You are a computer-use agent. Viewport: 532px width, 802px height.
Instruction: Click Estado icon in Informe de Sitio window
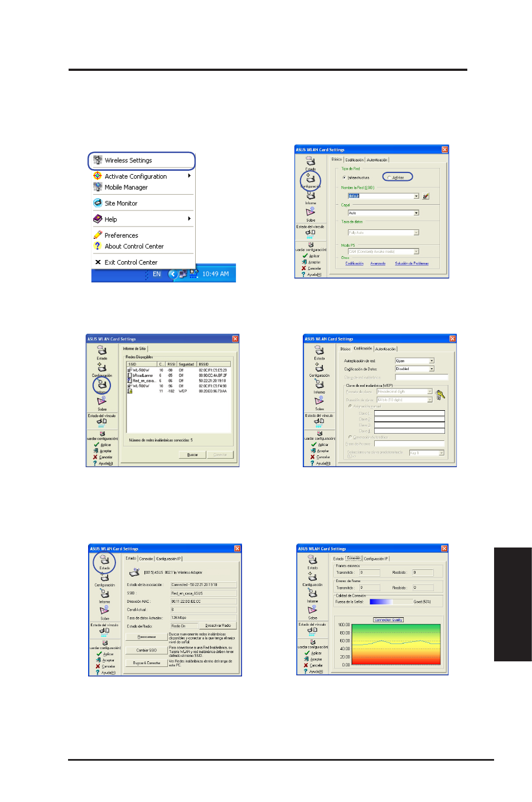tap(102, 352)
